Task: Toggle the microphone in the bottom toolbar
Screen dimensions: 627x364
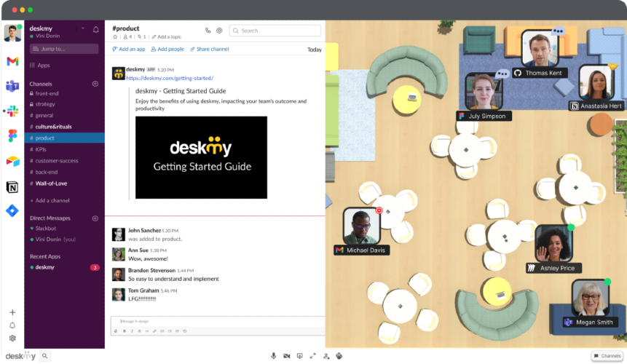Action: (274, 355)
